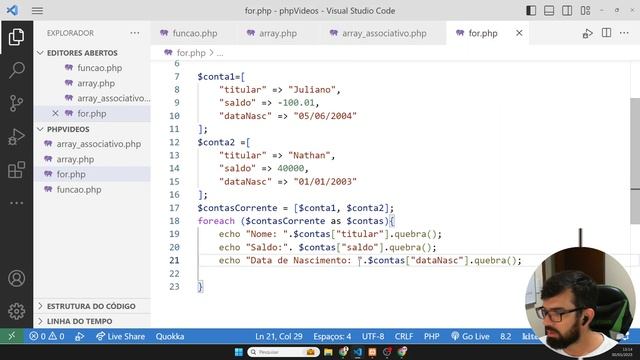Click Quokka in the status bar
Image resolution: width=640 pixels, height=360 pixels.
click(170, 336)
